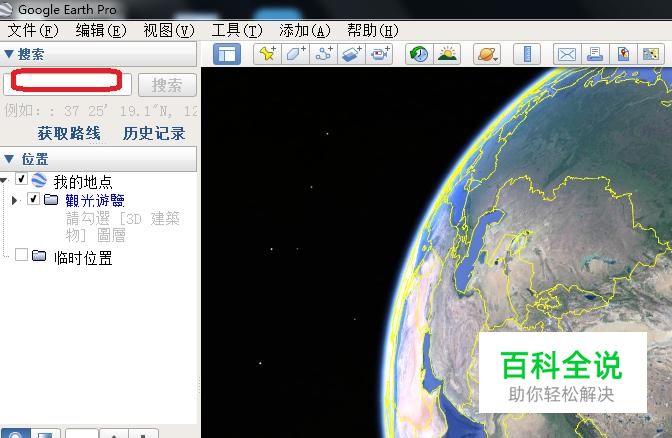Add a polygon tool icon
The image size is (672, 438).
(295, 54)
